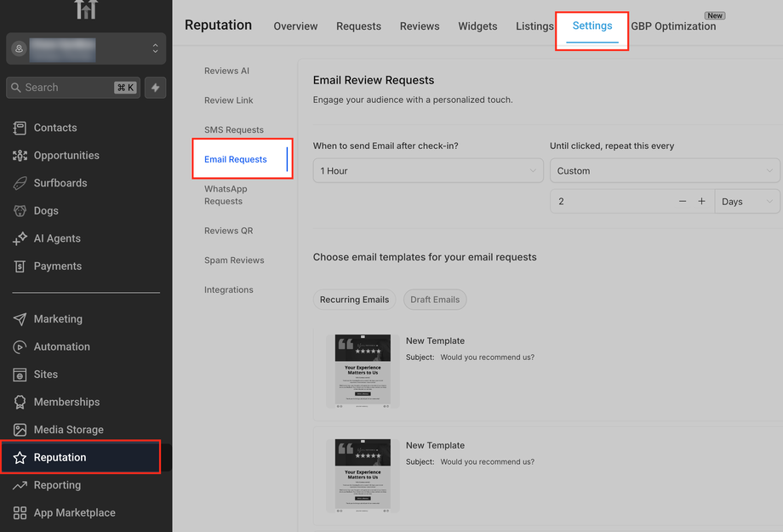Click the Contacts icon in sidebar
This screenshot has width=783, height=532.
20,128
